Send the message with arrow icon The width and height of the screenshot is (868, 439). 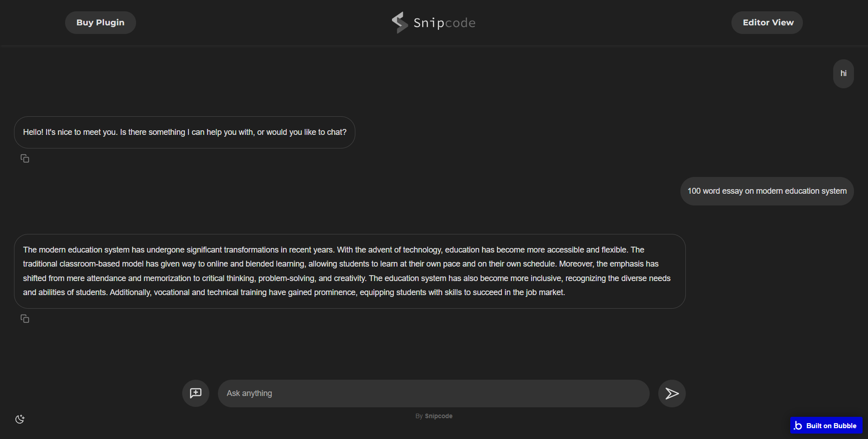point(672,393)
